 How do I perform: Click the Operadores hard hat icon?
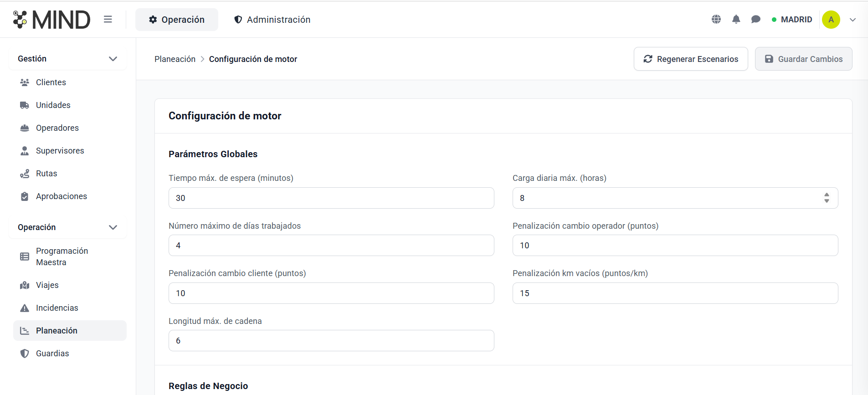coord(25,128)
